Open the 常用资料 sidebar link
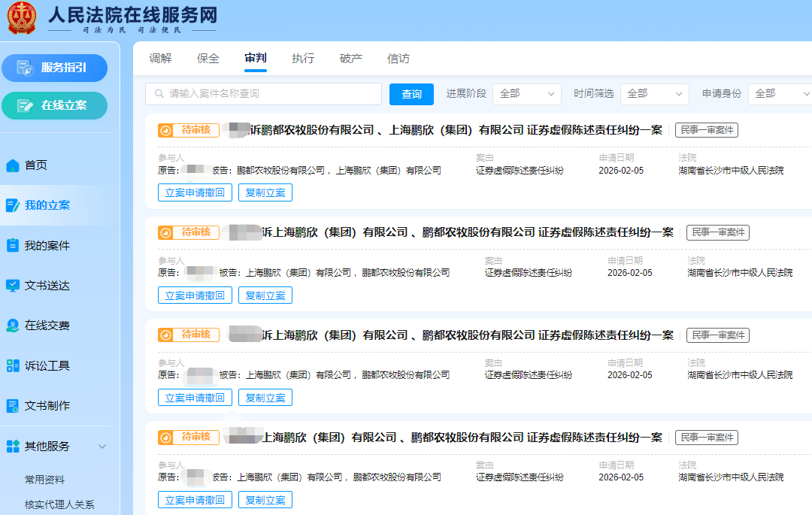The height and width of the screenshot is (515, 812). click(x=44, y=480)
